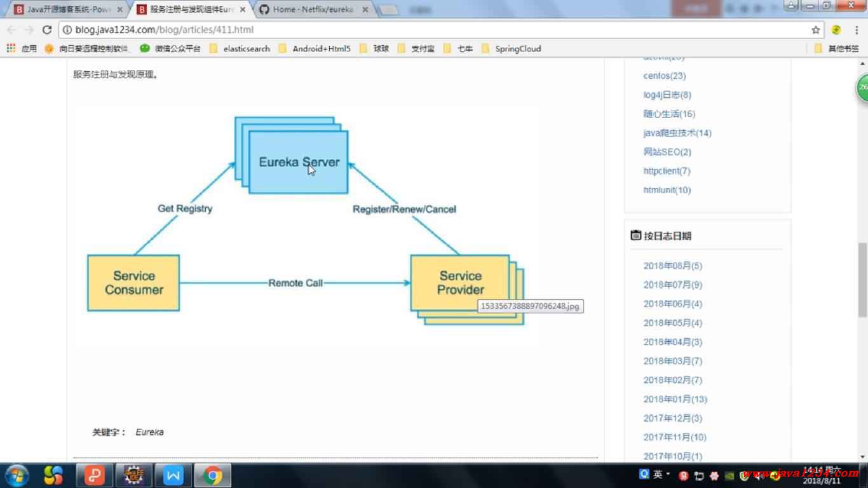
Task: Go back with the browser back arrow
Action: click(11, 30)
